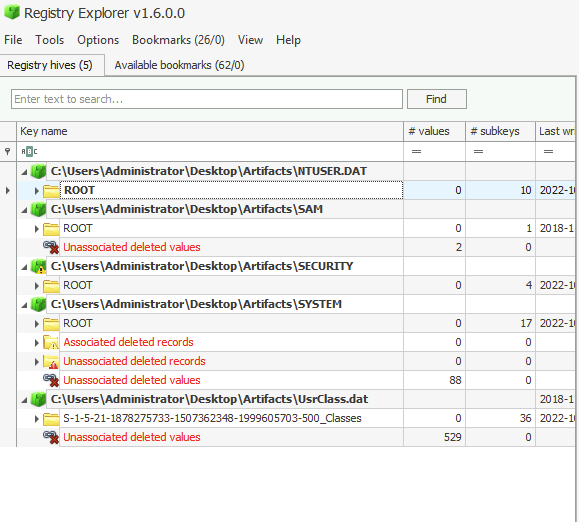
Task: Click the Enter text to search field
Action: coord(207,99)
